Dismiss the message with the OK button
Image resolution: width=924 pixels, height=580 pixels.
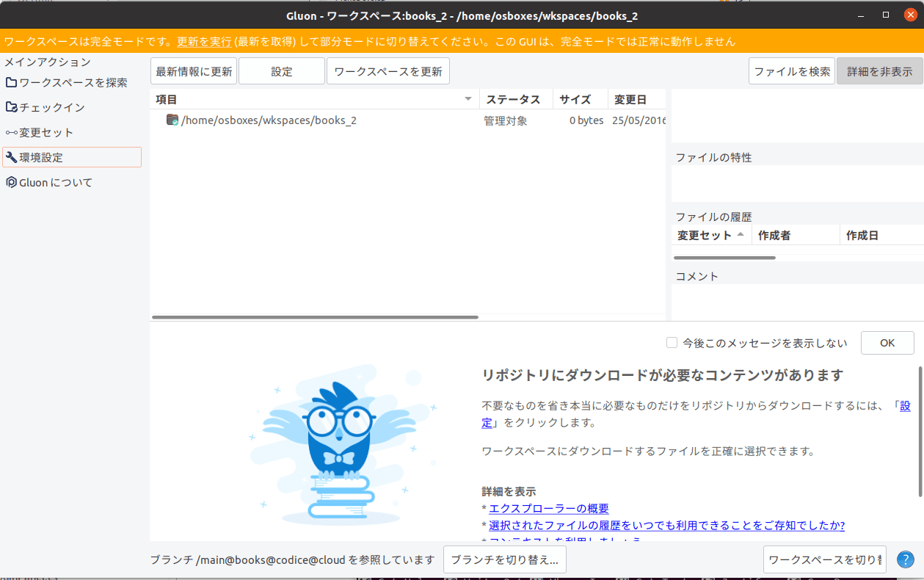click(x=887, y=343)
